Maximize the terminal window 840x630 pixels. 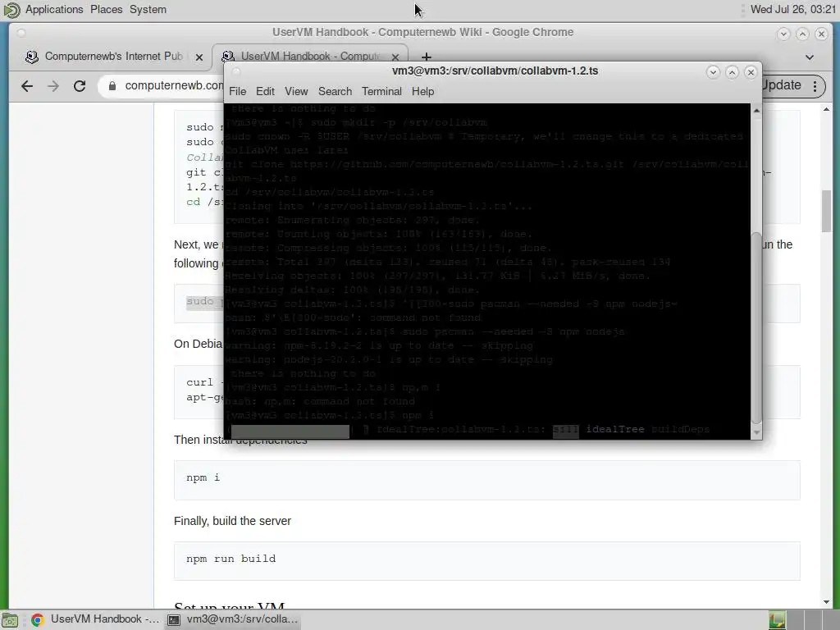point(732,72)
